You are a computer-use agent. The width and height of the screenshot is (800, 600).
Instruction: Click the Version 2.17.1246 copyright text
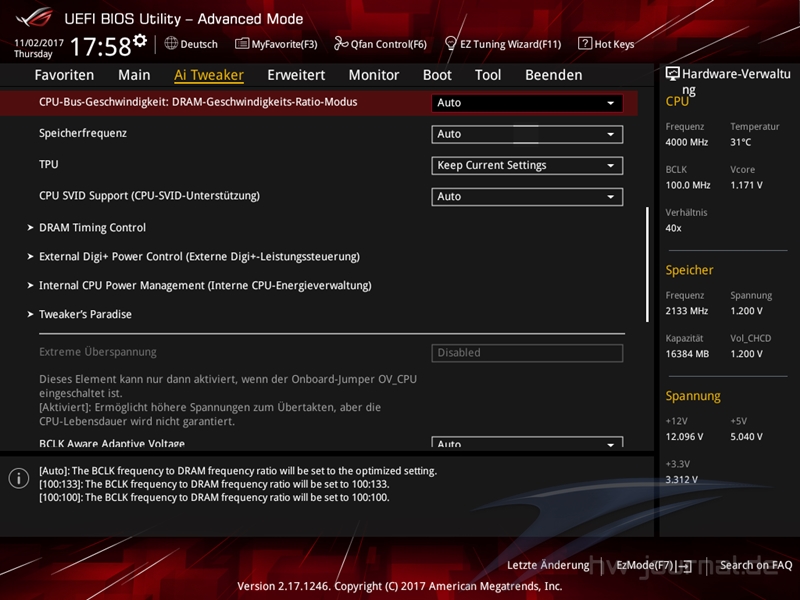[399, 586]
